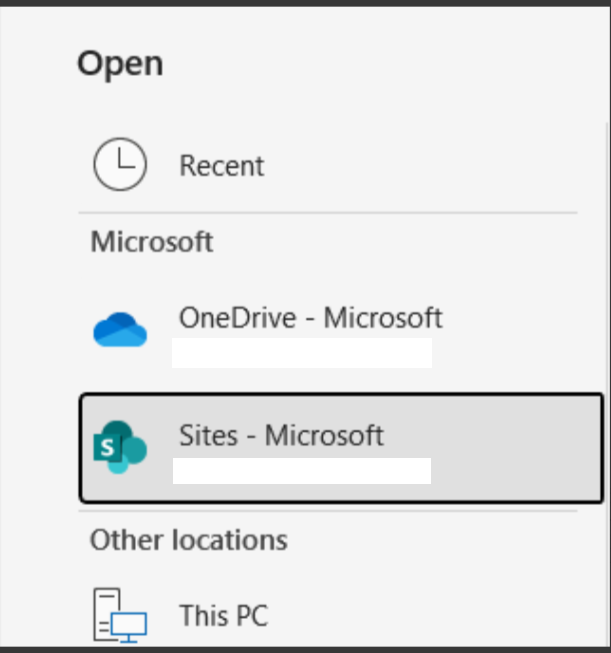611x653 pixels.
Task: Click the Other locations heading
Action: (x=189, y=540)
